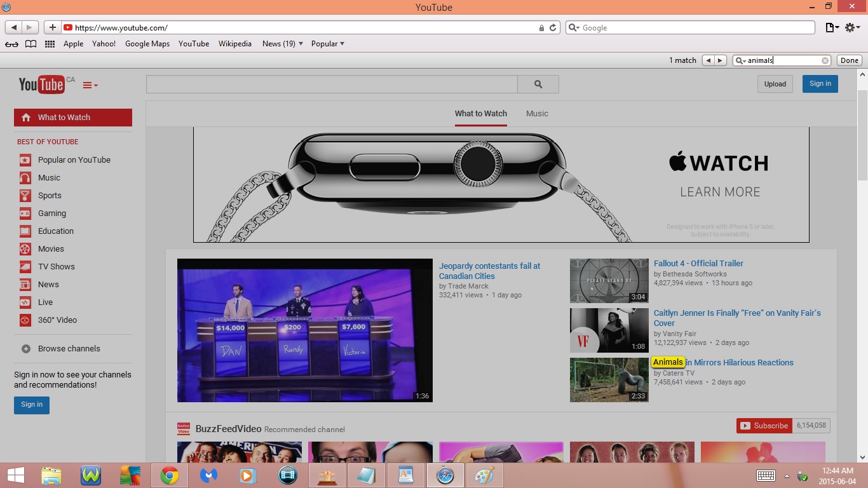The image size is (868, 488).
Task: Open the TV Shows sidebar item
Action: [56, 267]
